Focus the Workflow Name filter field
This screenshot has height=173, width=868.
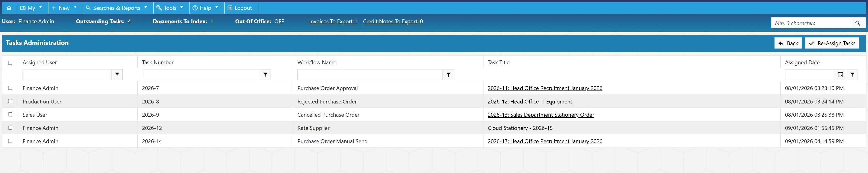370,75
